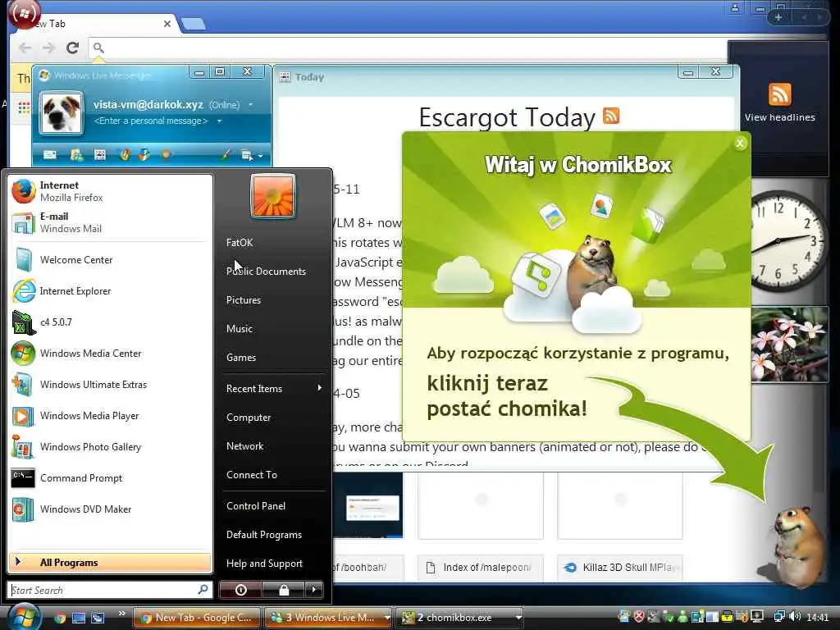Select Connect To in Start menu

(x=252, y=475)
